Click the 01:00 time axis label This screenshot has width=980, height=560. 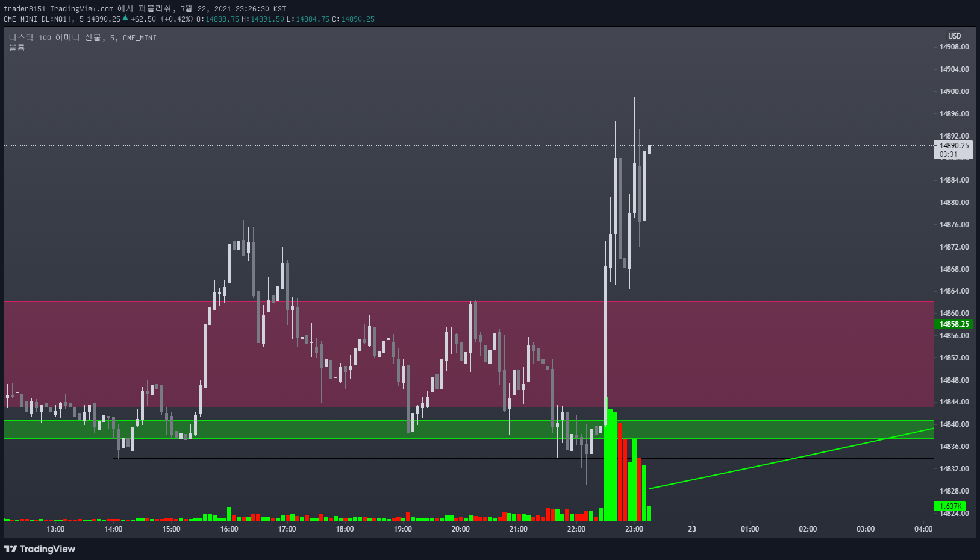coord(749,529)
